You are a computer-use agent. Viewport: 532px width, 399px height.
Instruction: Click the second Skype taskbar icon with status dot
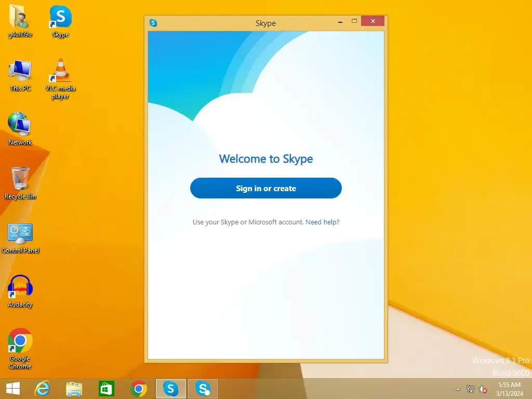203,389
